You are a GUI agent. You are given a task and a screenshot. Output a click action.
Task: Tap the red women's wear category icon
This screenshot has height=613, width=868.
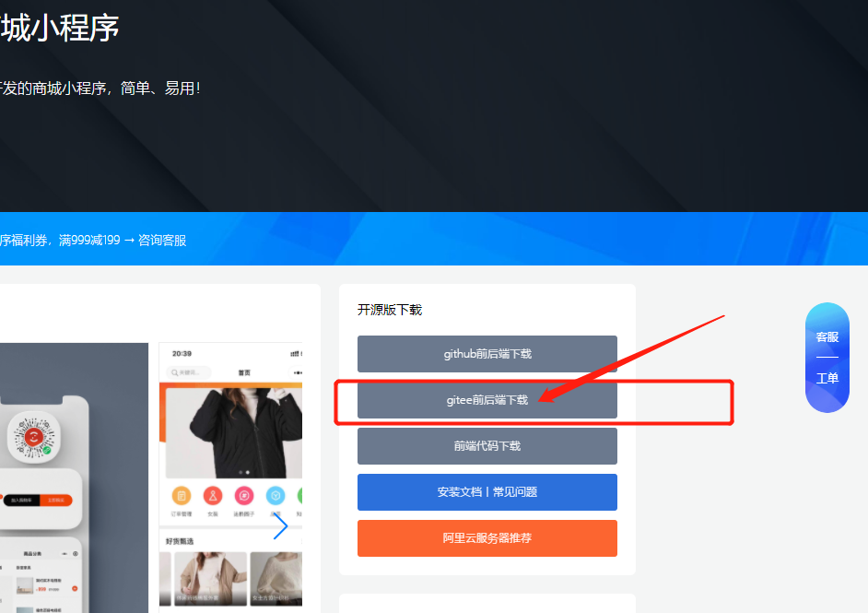(x=213, y=496)
